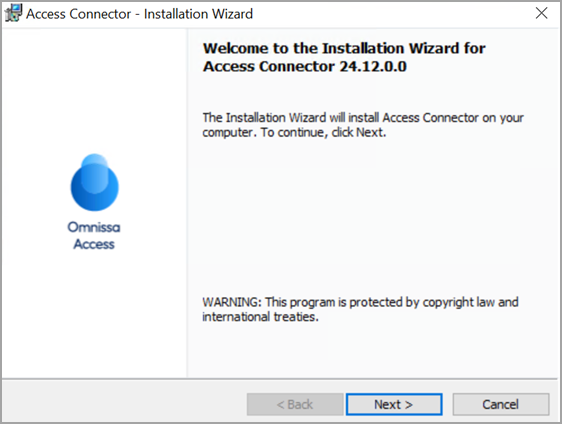Screen dimensions: 562x424
Task: Click the greyed-out < Back button
Action: point(295,404)
